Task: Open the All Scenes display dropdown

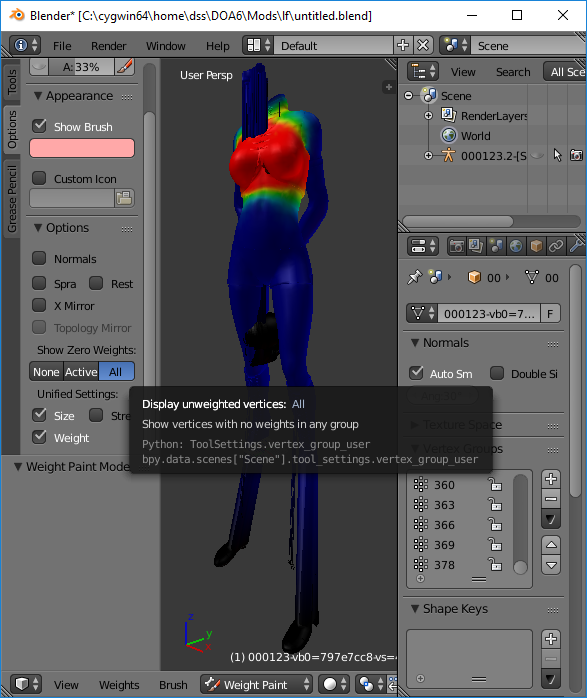Action: 565,72
